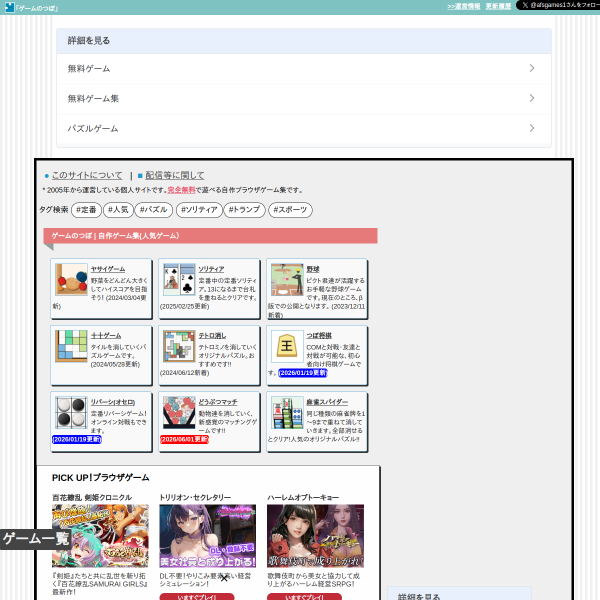
Task: Open the 配信等に関して link
Action: point(175,175)
